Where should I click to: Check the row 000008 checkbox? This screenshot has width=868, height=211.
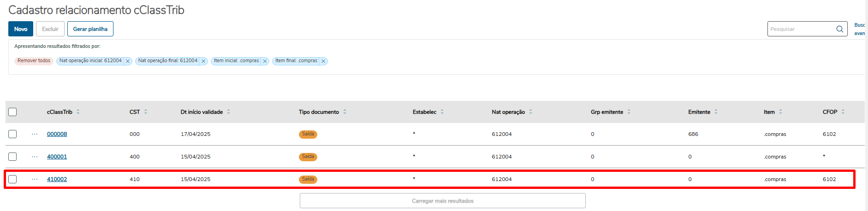coord(12,134)
